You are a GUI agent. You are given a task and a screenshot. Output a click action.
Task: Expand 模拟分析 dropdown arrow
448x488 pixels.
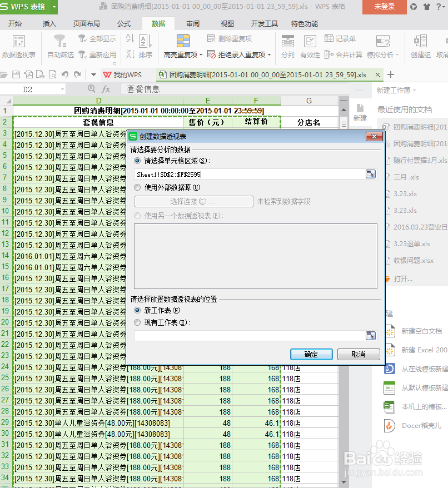click(397, 55)
